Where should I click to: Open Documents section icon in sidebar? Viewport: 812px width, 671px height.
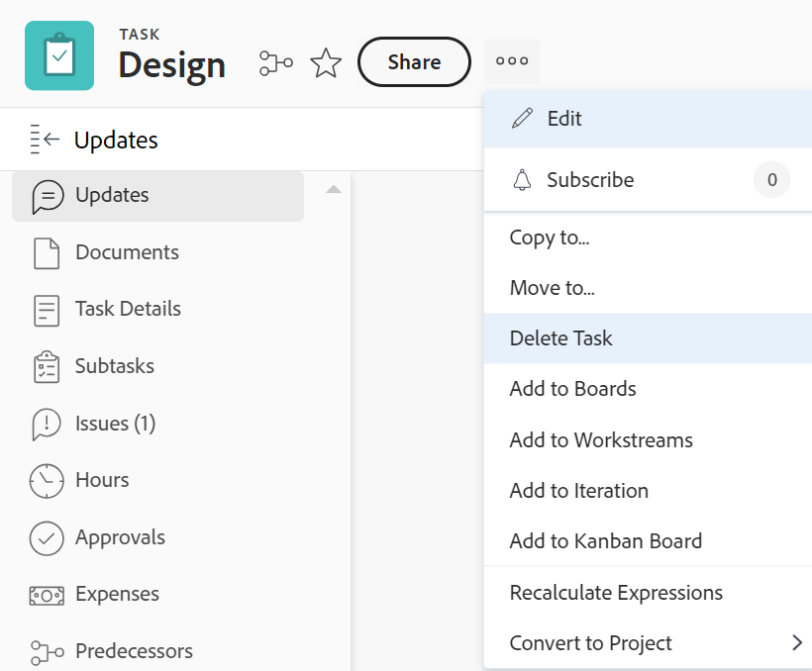pyautogui.click(x=47, y=252)
